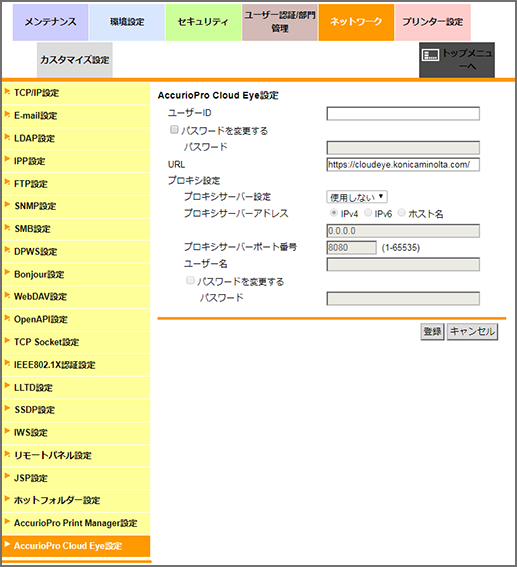Viewport: 517px width, 567px height.
Task: Choose the ホスト名 radio button
Action: (401, 213)
